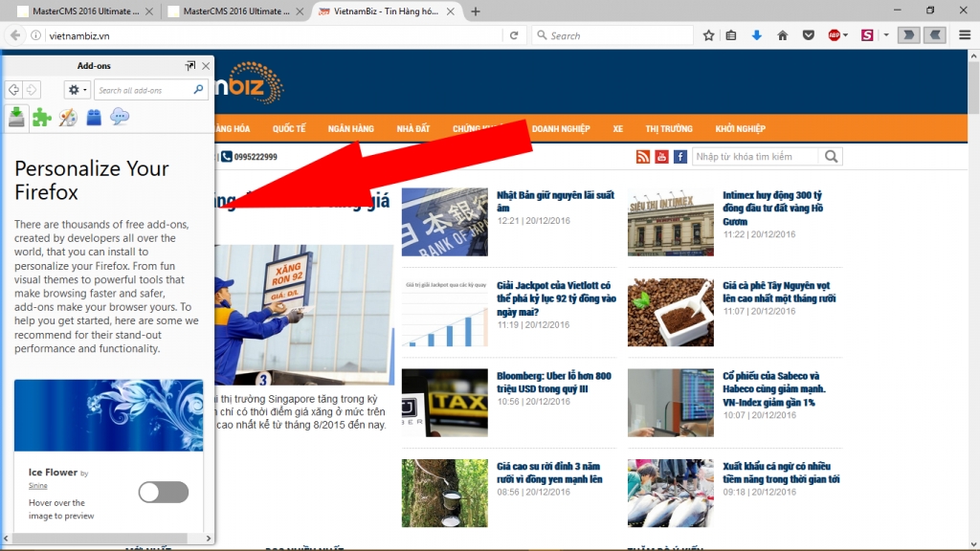Open Giá cao su rời đỉnh article
The height and width of the screenshot is (551, 980).
(x=549, y=473)
